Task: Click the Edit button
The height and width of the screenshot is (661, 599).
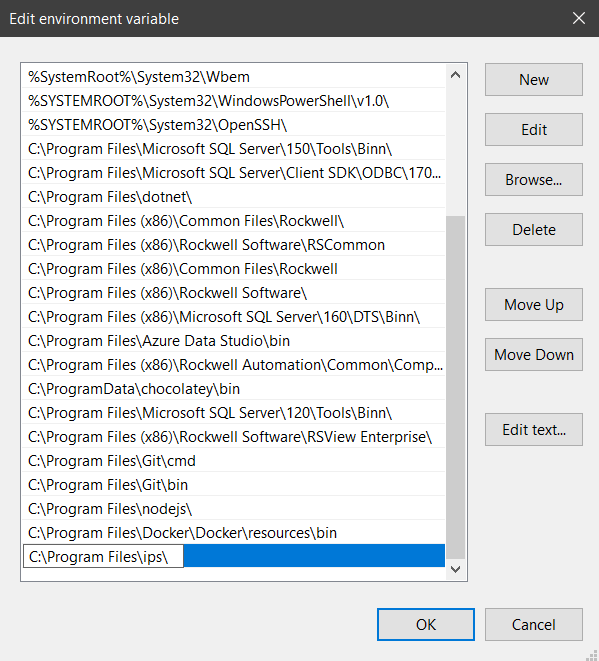Action: tap(534, 129)
